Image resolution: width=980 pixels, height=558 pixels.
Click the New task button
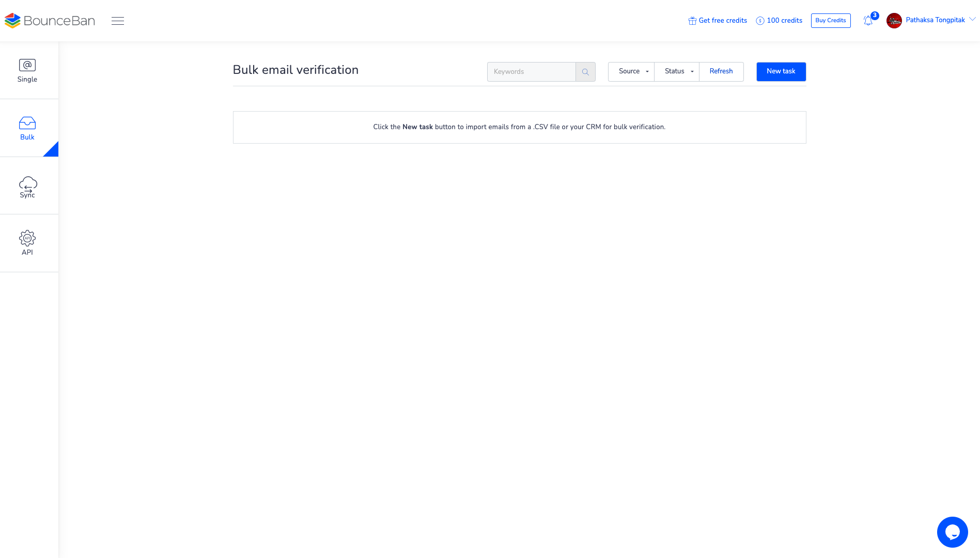[781, 72]
